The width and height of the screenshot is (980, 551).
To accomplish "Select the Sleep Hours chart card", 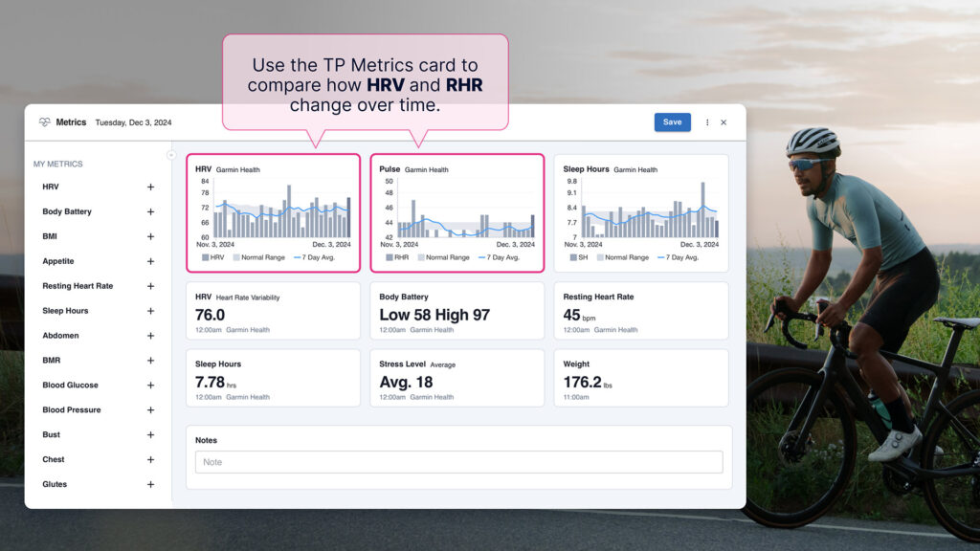I will pyautogui.click(x=640, y=212).
